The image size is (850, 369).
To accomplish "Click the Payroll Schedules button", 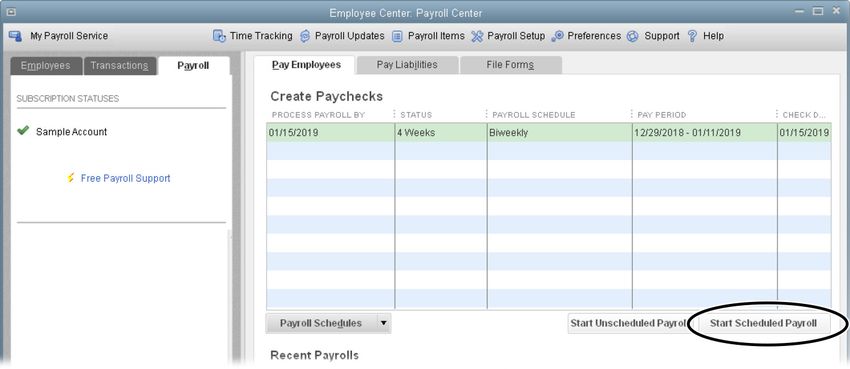I will click(x=321, y=323).
